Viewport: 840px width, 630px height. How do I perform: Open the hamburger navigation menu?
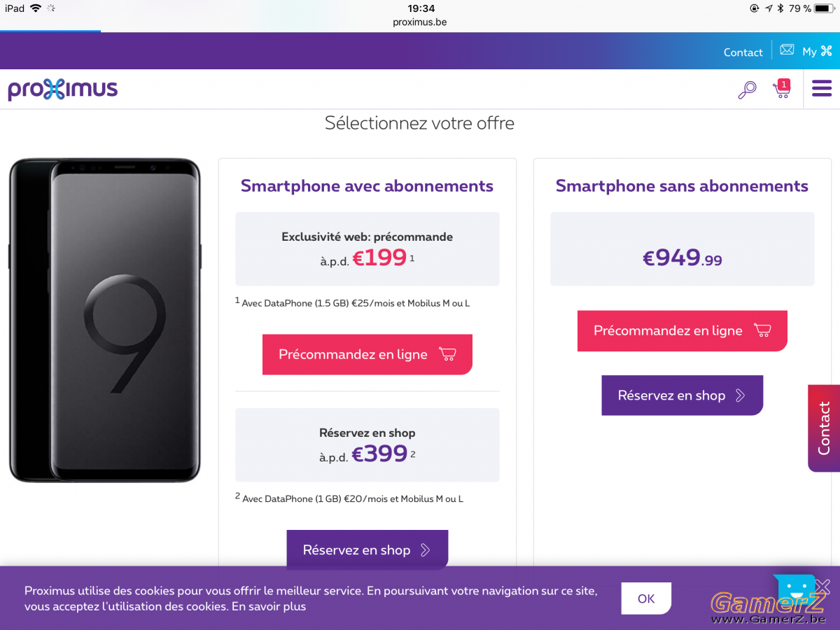[x=822, y=89]
